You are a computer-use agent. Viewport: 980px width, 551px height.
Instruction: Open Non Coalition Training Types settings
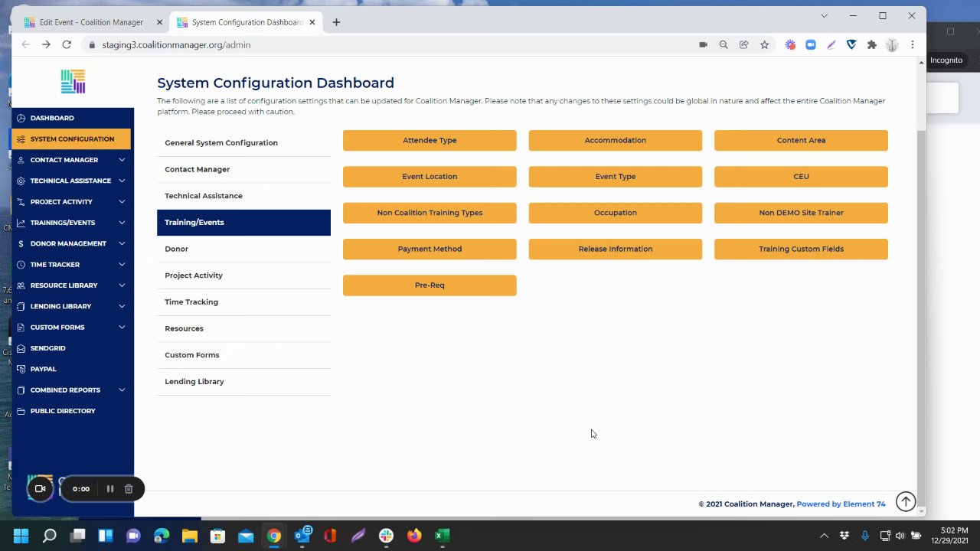[430, 213]
